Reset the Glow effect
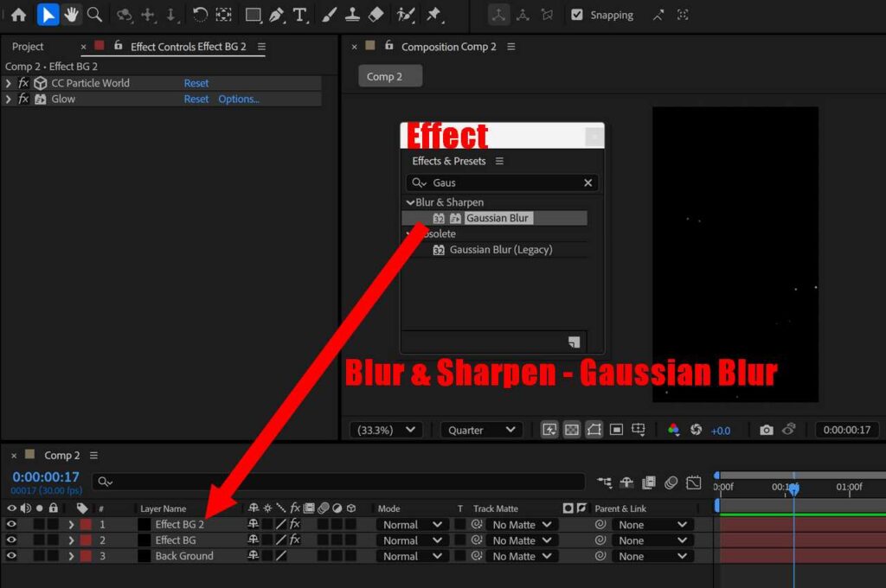The image size is (886, 588). click(196, 99)
